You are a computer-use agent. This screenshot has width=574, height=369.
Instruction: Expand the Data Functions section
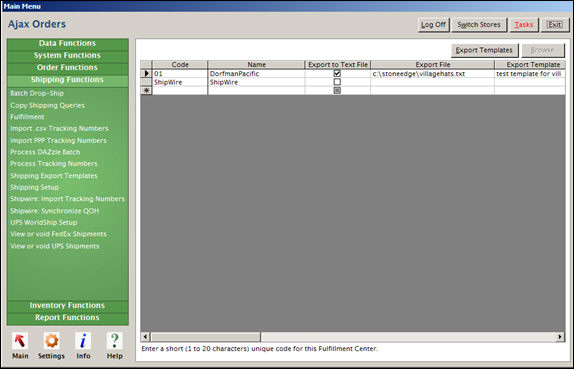pos(67,44)
